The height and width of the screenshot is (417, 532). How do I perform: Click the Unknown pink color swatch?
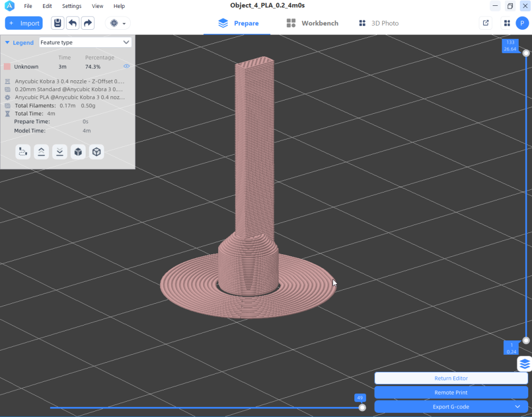7,66
